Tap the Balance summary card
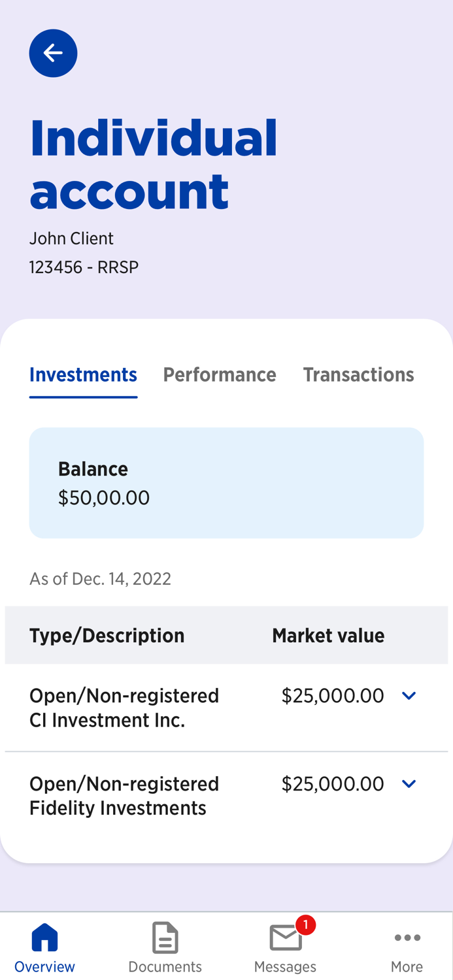Screen dimensions: 453x980 (226, 483)
